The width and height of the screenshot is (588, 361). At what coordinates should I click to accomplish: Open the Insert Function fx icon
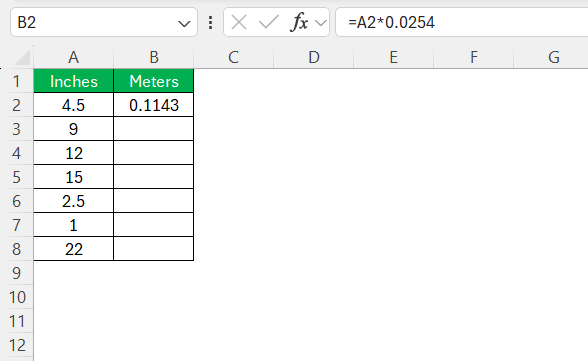click(299, 22)
